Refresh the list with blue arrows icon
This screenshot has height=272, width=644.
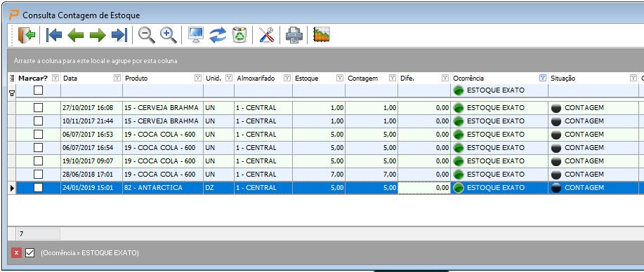click(x=218, y=35)
